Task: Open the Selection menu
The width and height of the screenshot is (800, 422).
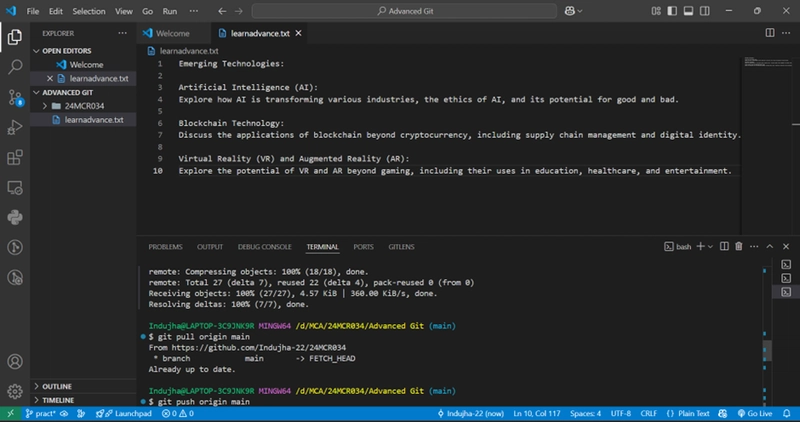Action: 89,11
